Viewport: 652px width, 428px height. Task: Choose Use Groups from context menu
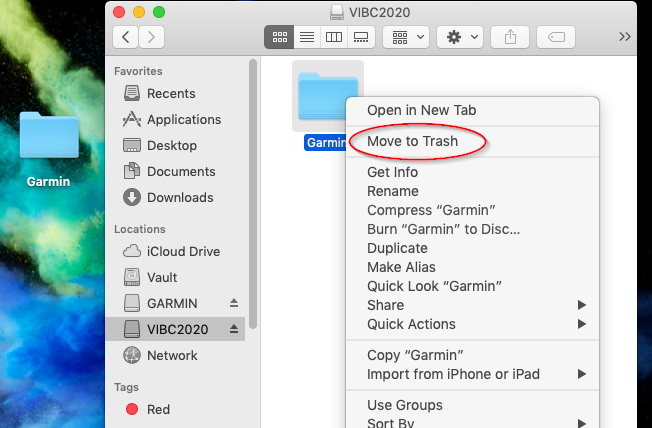tap(472, 405)
